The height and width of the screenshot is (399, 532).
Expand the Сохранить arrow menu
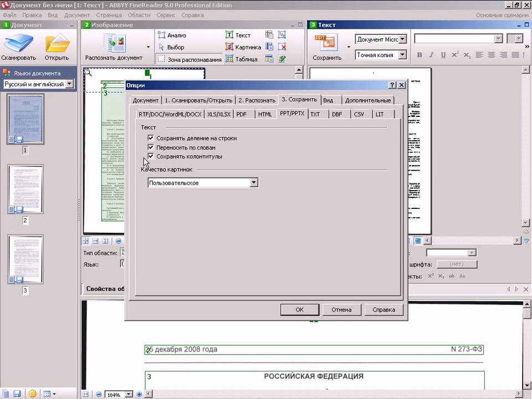coord(349,47)
